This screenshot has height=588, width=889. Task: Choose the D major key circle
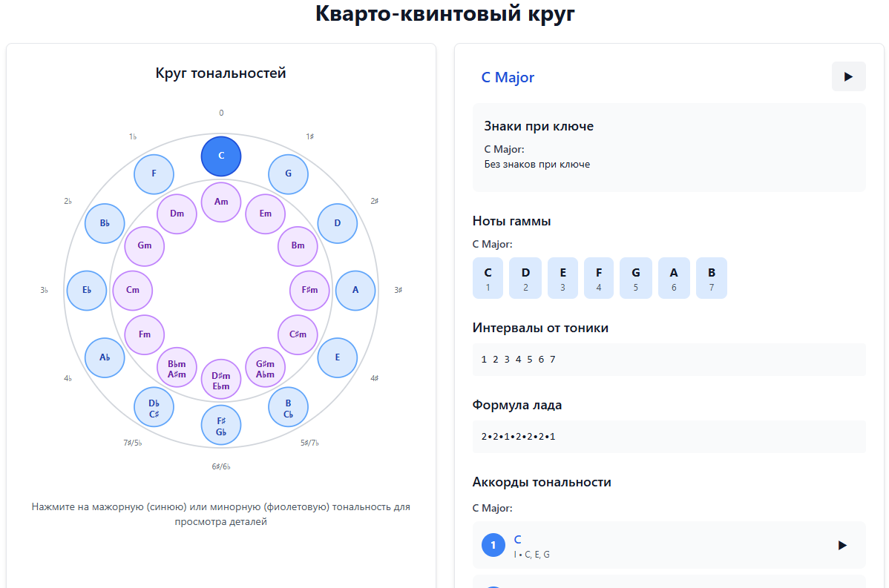pyautogui.click(x=337, y=223)
